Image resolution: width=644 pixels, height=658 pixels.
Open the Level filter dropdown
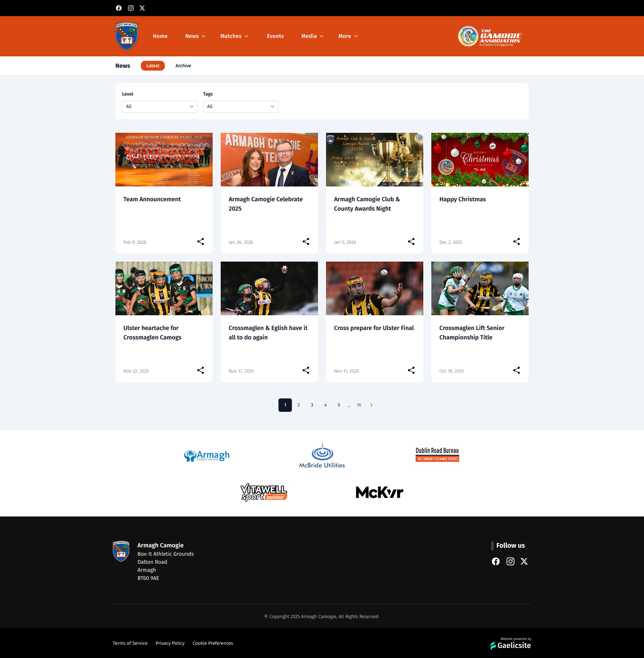point(160,107)
